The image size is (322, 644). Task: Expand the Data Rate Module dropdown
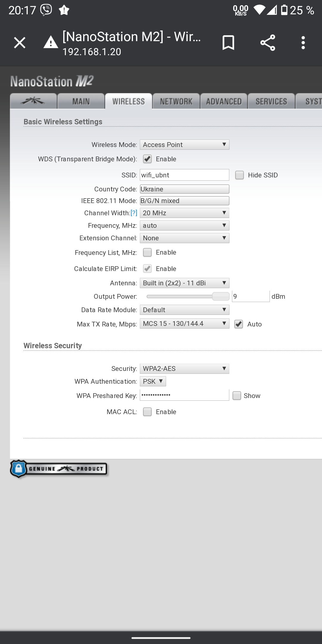coord(185,310)
